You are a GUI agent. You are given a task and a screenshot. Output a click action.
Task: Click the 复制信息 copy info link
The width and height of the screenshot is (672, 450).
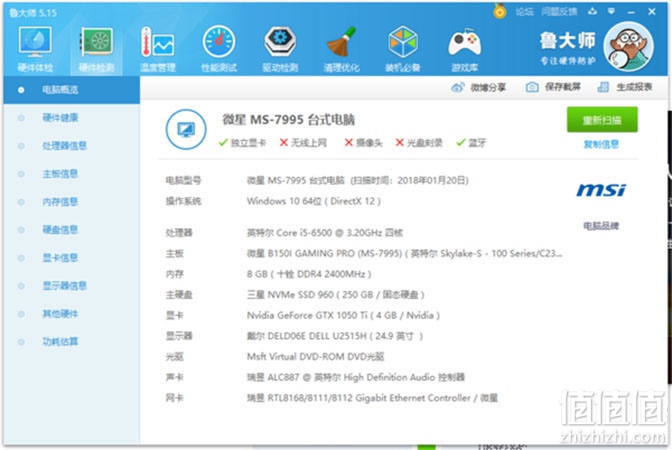[601, 144]
